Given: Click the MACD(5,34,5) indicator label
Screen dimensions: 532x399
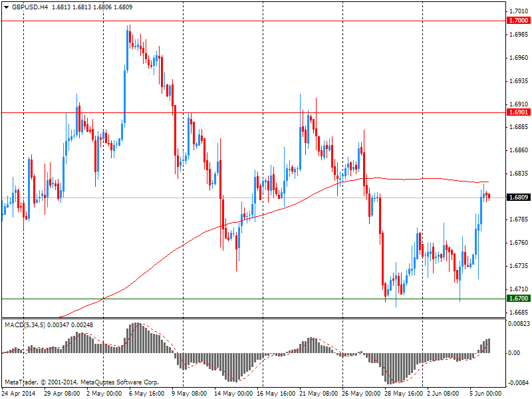Looking at the screenshot, I should (25, 325).
